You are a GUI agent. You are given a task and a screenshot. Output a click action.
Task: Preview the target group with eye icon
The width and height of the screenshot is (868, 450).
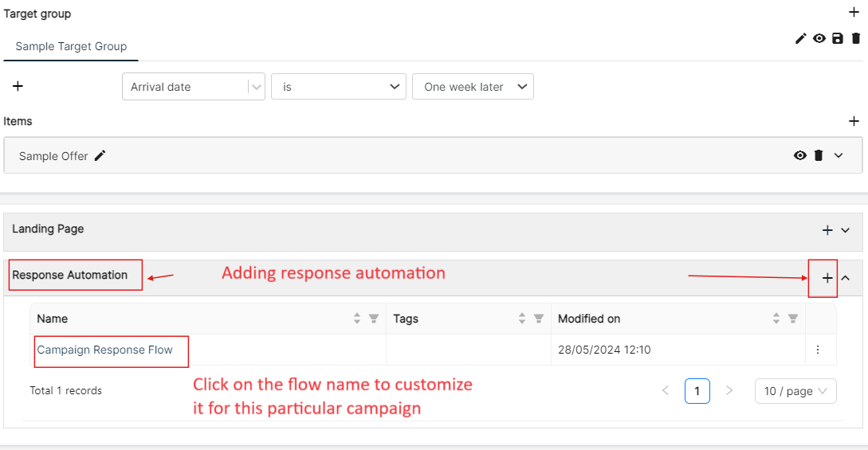coord(819,38)
